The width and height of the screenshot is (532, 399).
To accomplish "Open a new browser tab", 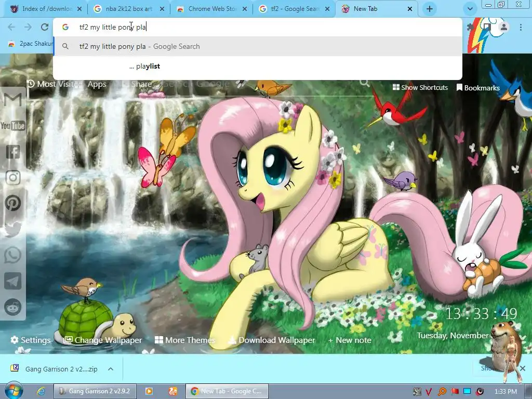I will tap(430, 9).
